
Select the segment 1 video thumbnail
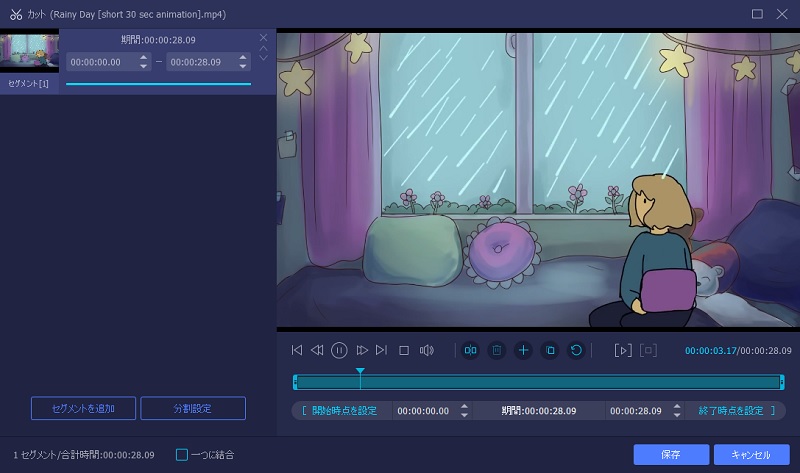(30, 51)
